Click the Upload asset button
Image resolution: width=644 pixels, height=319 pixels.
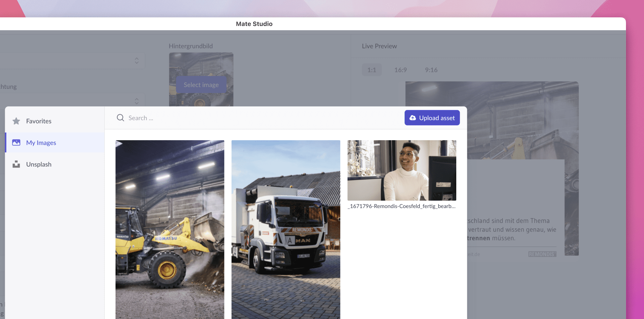(x=432, y=118)
